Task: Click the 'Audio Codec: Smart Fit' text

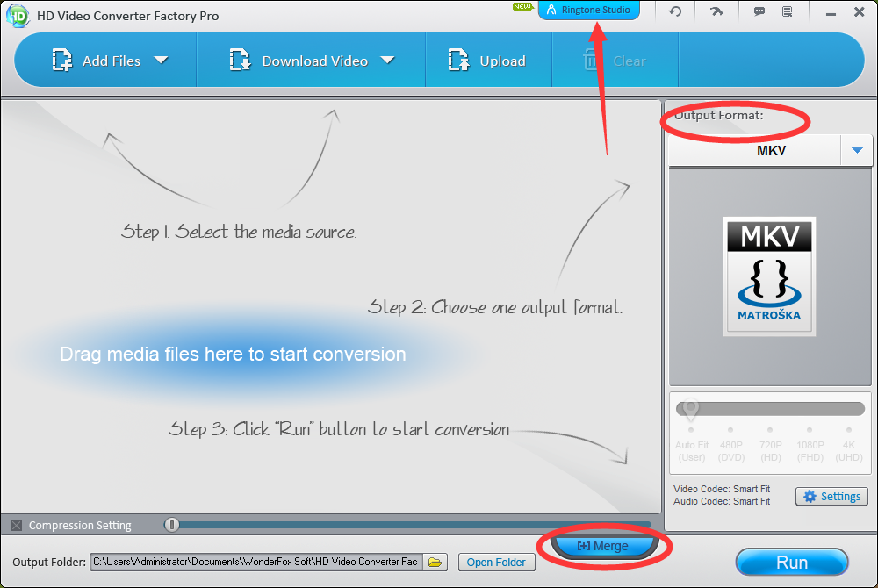Action: pos(722,501)
